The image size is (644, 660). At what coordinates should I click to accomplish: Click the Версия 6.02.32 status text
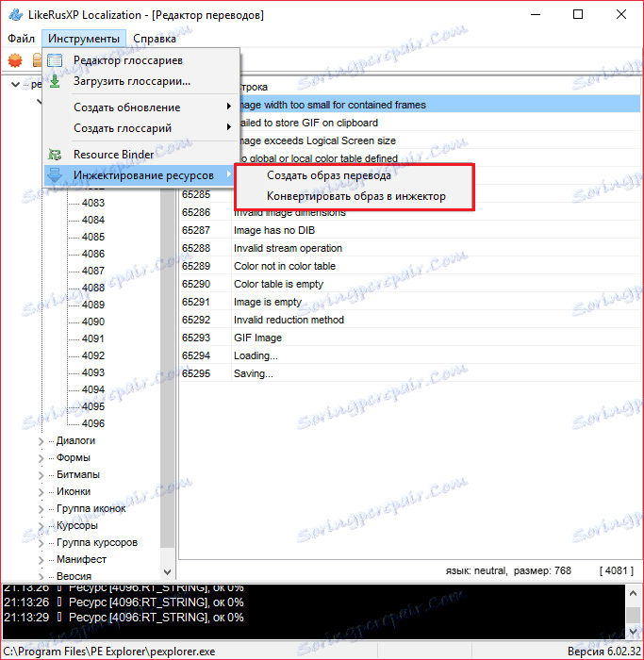(603, 652)
